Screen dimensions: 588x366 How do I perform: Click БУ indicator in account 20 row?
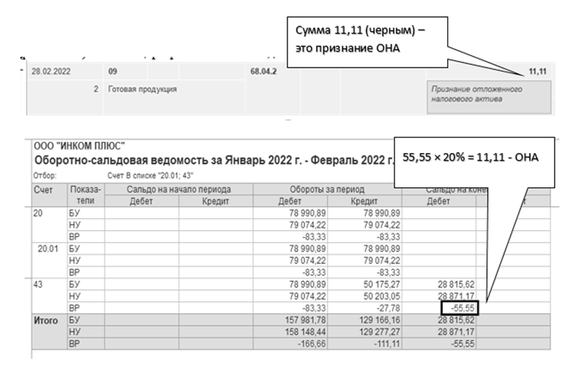[x=75, y=214]
